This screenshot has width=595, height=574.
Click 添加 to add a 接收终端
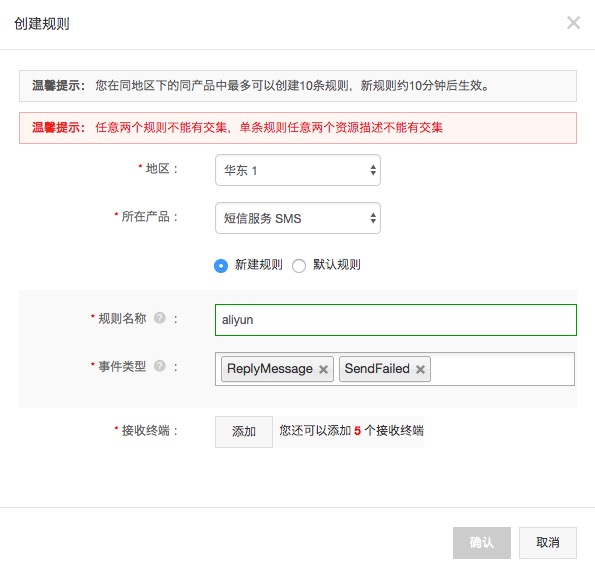244,432
